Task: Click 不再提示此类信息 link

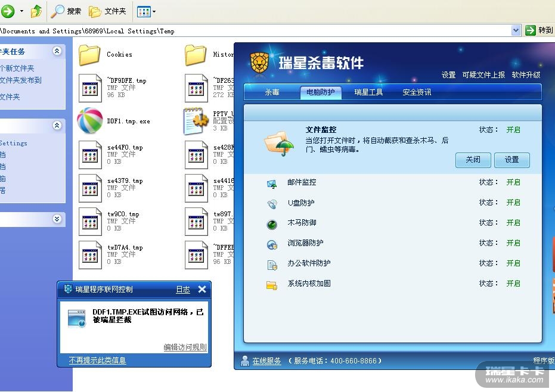Action: click(97, 360)
